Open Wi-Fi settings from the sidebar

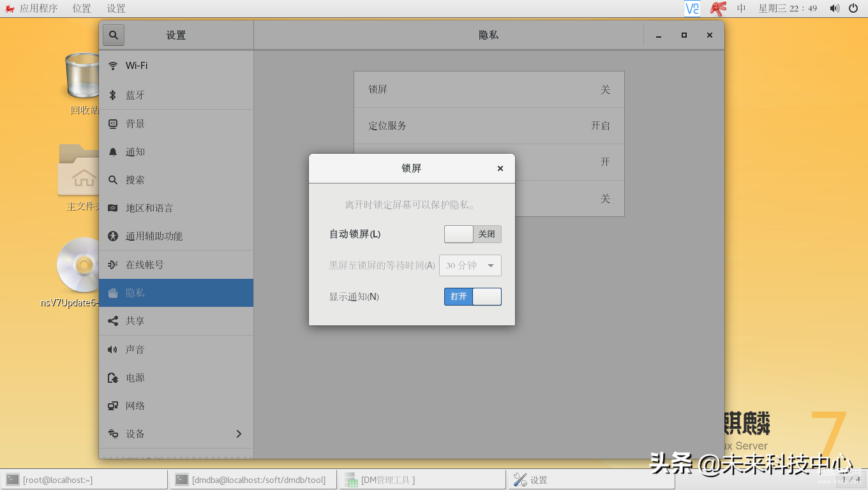(176, 66)
